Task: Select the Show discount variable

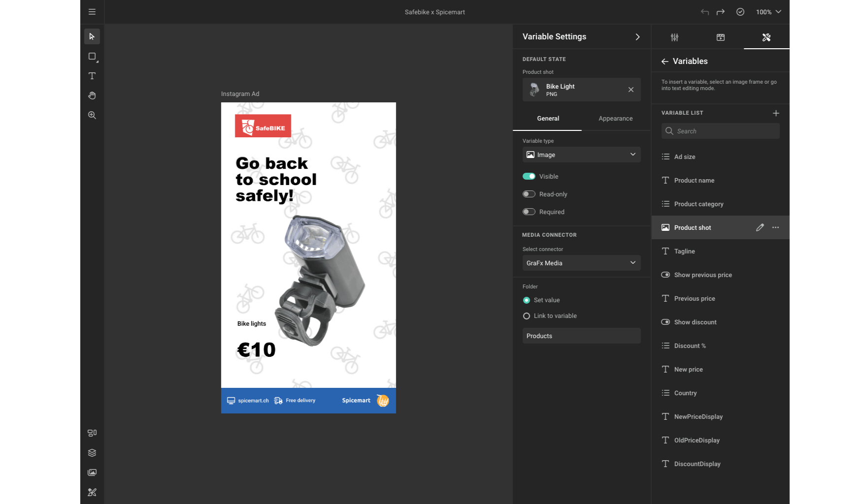Action: [721, 322]
